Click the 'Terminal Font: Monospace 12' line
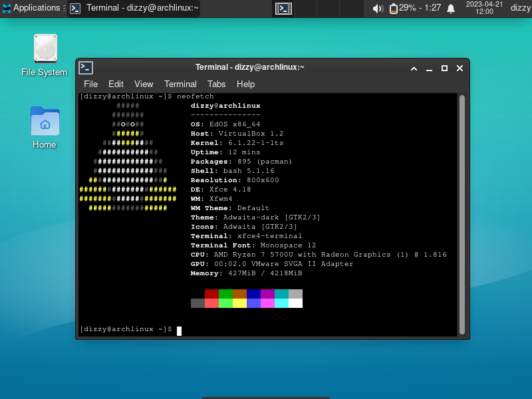Screen dimensions: 532x399 click(253, 245)
